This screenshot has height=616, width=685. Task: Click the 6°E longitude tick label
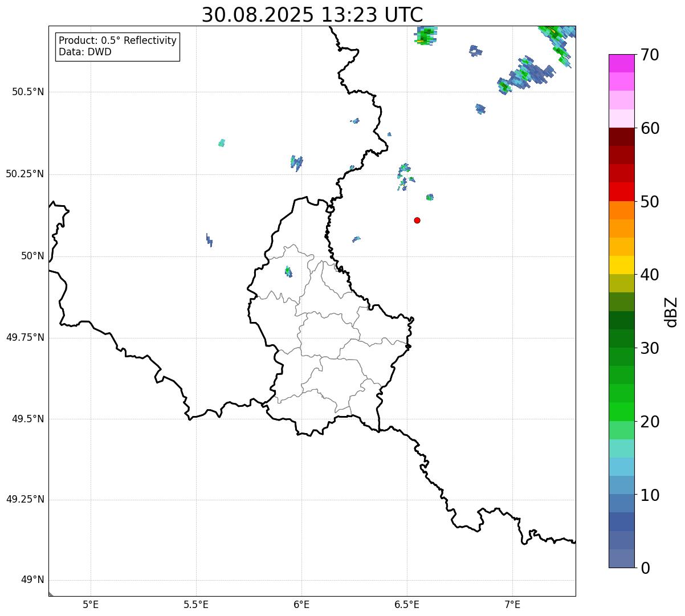(301, 604)
